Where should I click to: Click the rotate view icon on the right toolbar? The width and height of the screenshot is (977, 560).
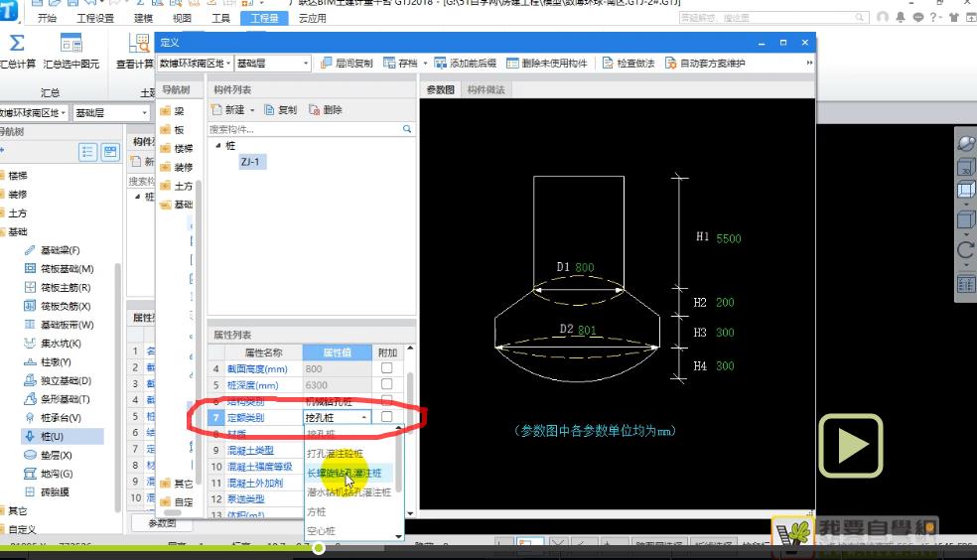click(966, 250)
